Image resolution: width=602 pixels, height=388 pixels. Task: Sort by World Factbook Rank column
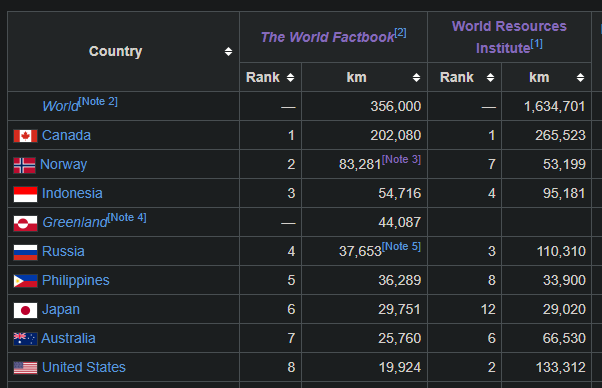tap(291, 78)
